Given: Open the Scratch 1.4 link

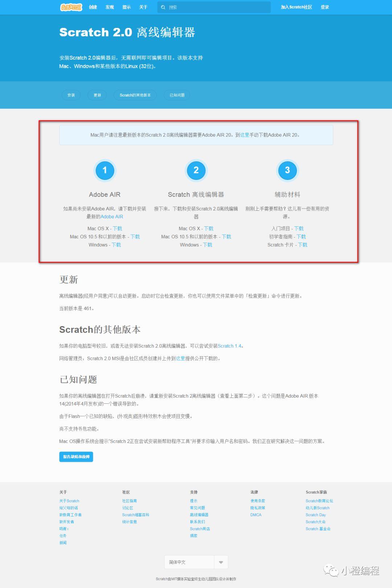Looking at the screenshot, I should click(229, 346).
